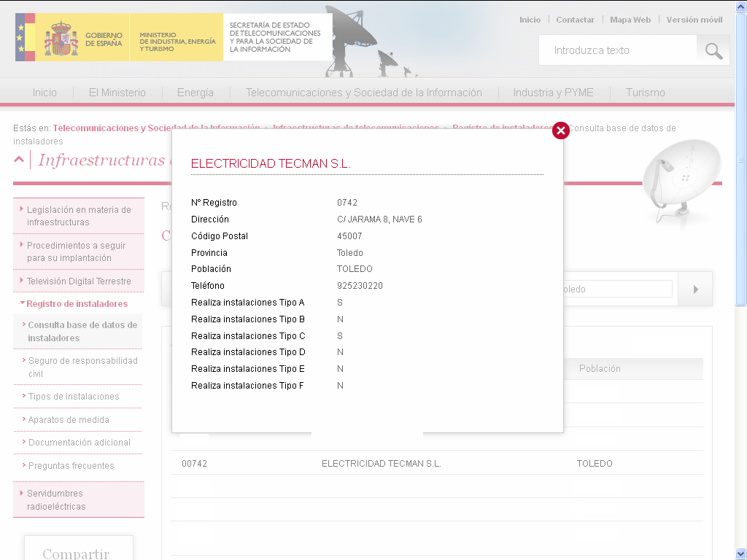747x560 pixels.
Task: Click the province search field containing 'oledo'
Action: [617, 289]
